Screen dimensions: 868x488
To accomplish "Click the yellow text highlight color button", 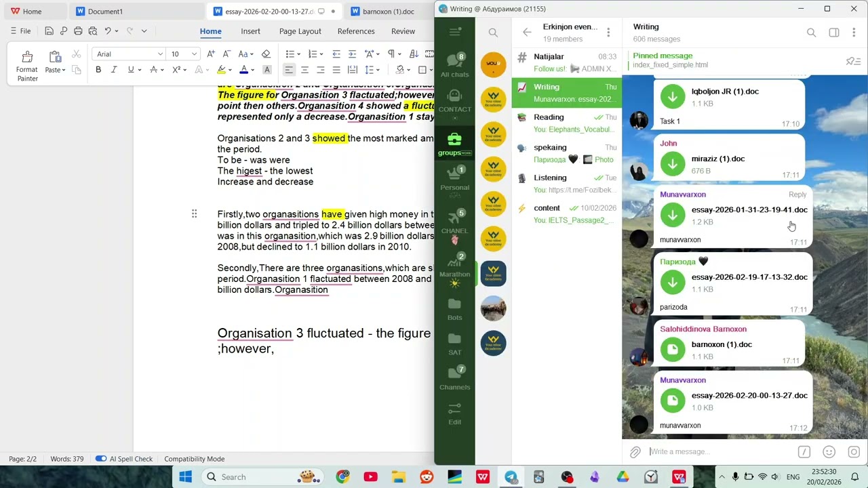I will [x=220, y=69].
